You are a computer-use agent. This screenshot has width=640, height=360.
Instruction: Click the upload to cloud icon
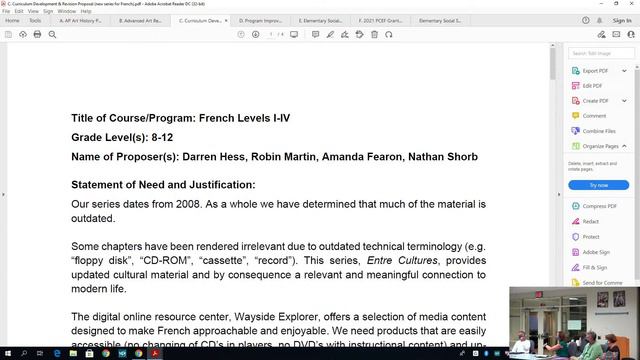(x=23, y=35)
